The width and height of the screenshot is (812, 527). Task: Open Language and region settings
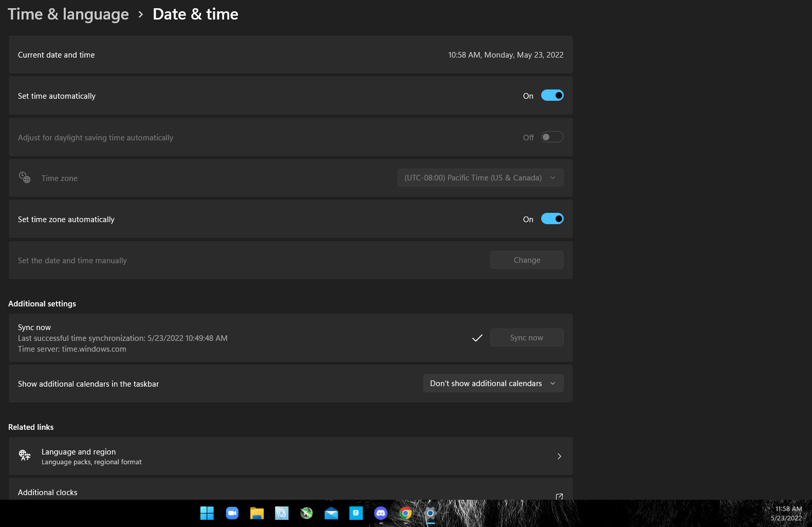coord(290,456)
